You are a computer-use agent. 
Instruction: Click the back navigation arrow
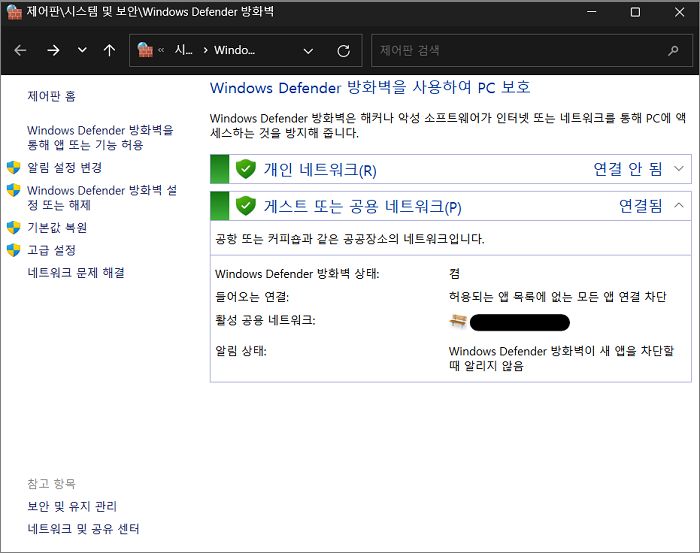point(21,50)
